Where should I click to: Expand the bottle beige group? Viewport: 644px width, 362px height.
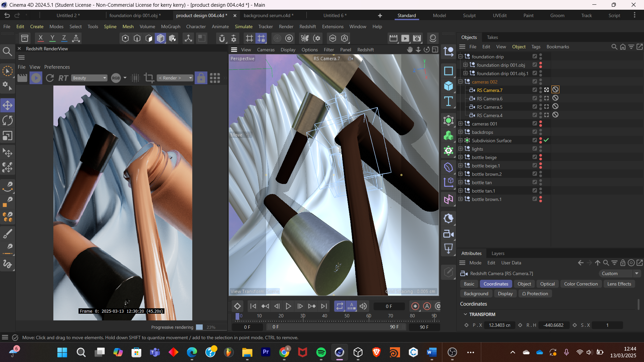click(460, 157)
